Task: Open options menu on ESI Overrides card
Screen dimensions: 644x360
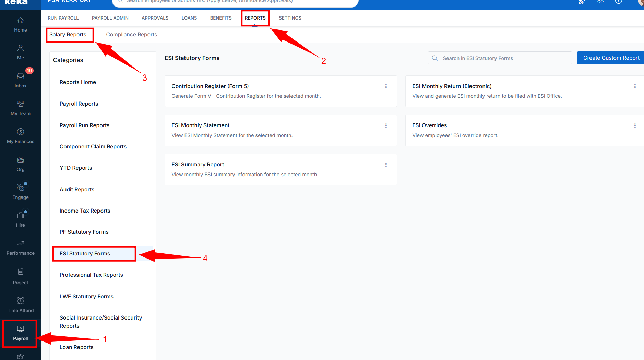Action: click(x=635, y=125)
